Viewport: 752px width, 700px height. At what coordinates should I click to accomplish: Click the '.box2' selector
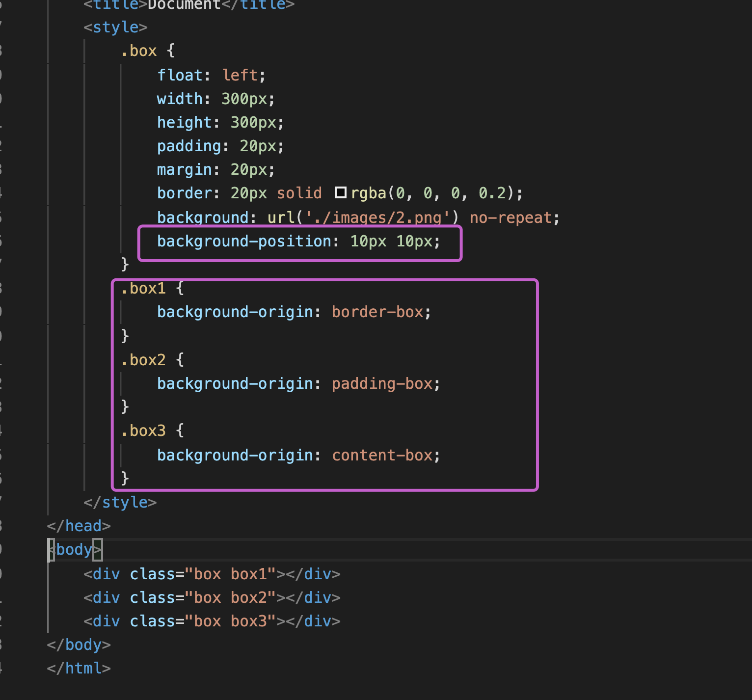click(x=143, y=360)
